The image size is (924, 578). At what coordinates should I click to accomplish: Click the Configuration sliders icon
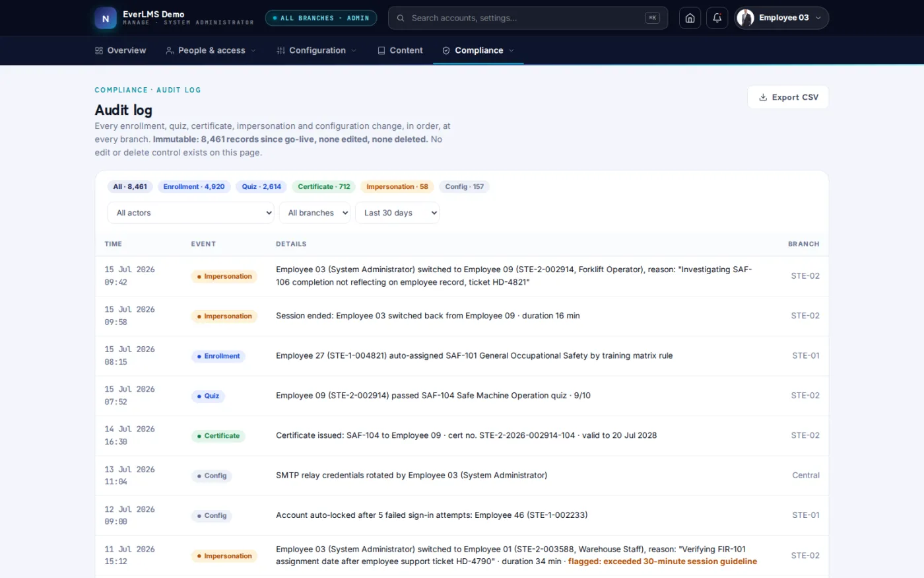(x=281, y=50)
